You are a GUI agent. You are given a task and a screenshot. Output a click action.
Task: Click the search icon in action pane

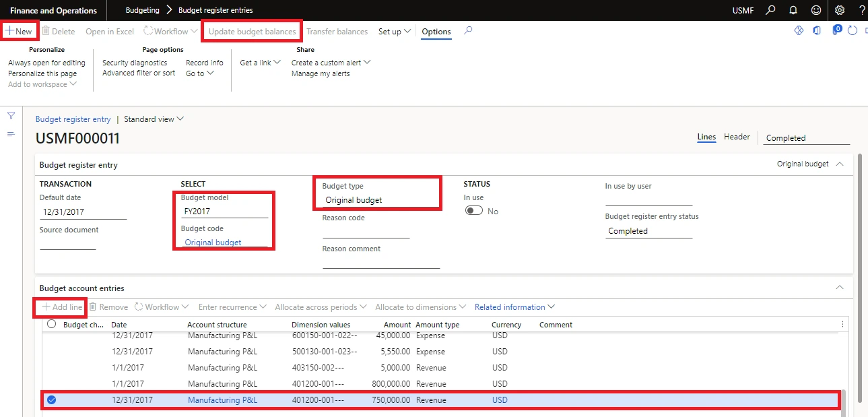[x=469, y=31]
